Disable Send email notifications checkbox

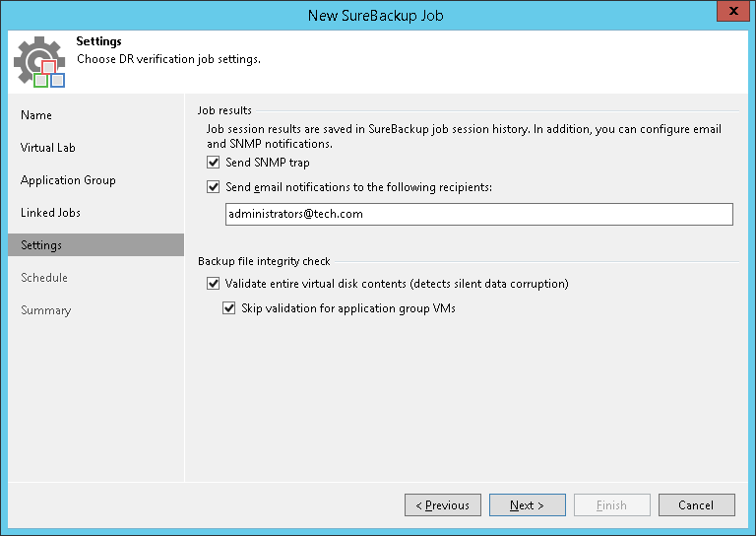point(214,186)
